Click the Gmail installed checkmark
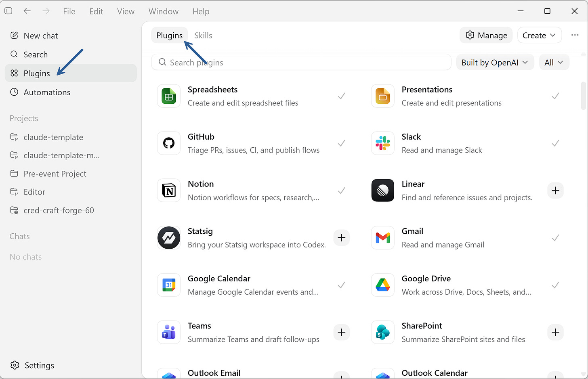Viewport: 588px width, 379px height. pyautogui.click(x=555, y=238)
